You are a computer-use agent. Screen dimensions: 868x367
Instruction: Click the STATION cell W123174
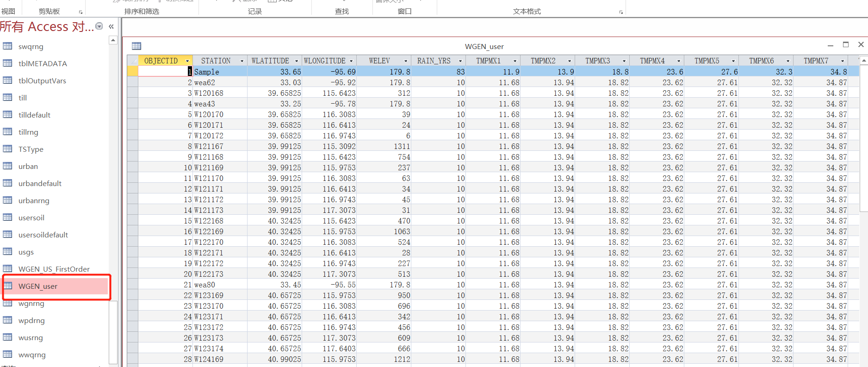pos(220,348)
